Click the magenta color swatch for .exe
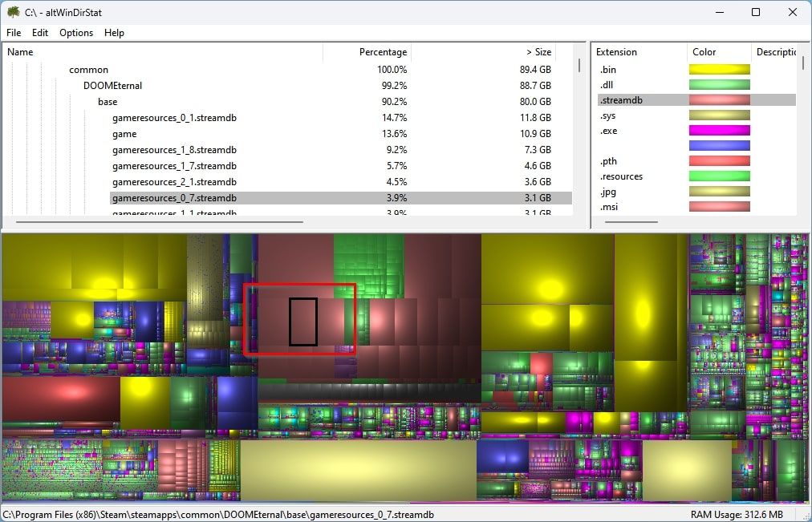 coord(719,130)
